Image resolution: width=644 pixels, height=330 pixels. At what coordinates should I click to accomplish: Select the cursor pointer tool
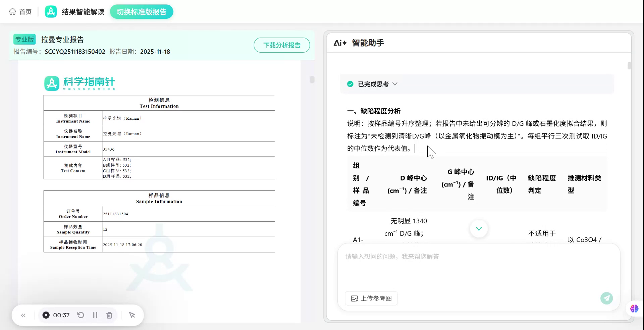pos(132,315)
